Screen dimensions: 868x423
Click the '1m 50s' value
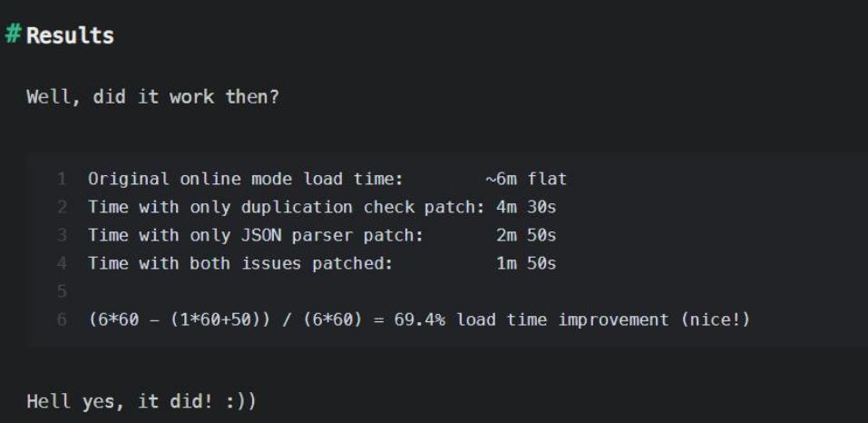click(526, 263)
